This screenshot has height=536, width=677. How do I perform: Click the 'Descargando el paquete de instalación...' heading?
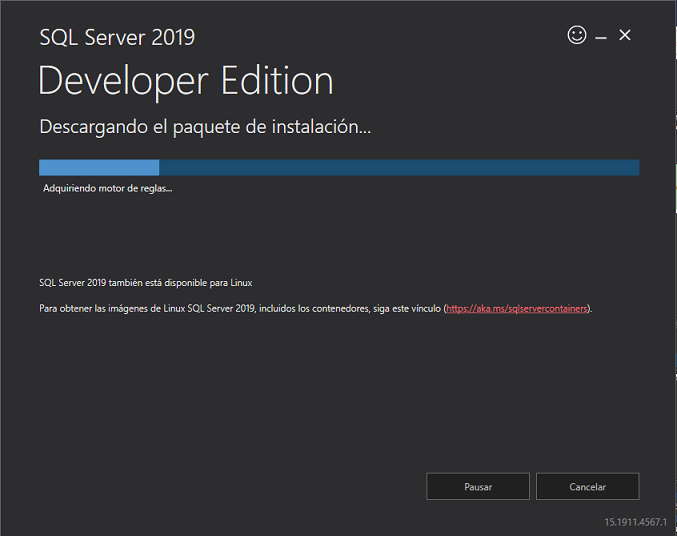(x=205, y=127)
